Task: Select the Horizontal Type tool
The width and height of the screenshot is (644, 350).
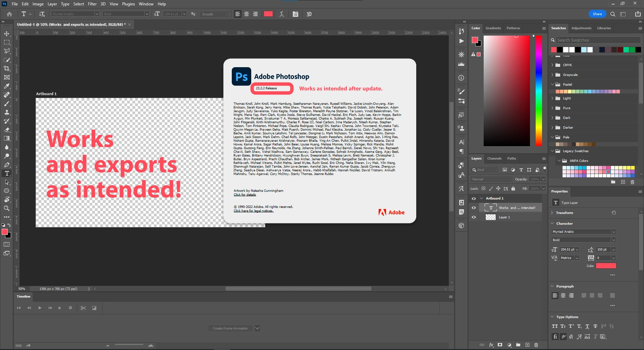Action: tap(7, 173)
